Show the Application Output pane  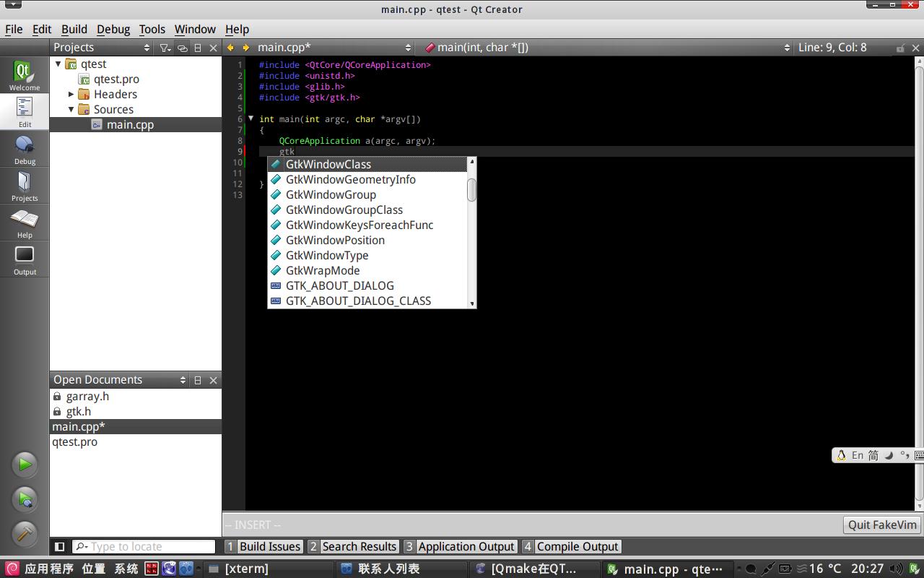[x=460, y=547]
